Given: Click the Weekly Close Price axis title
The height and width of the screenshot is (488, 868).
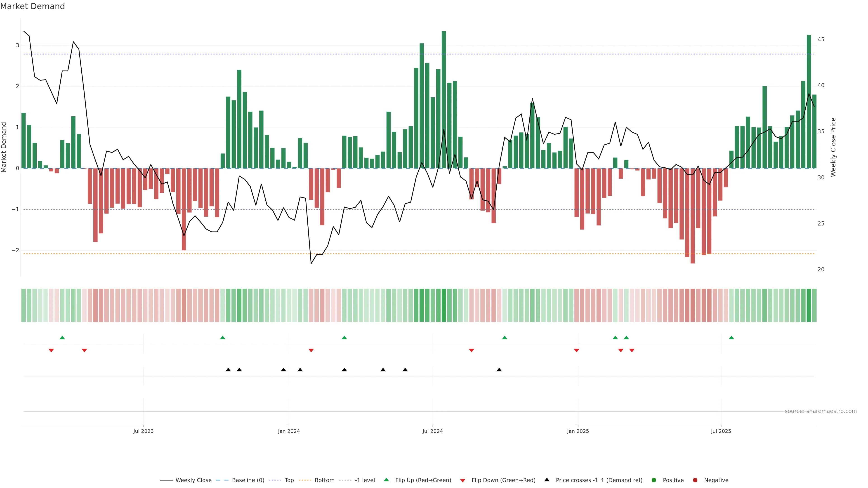Looking at the screenshot, I should click(x=833, y=147).
